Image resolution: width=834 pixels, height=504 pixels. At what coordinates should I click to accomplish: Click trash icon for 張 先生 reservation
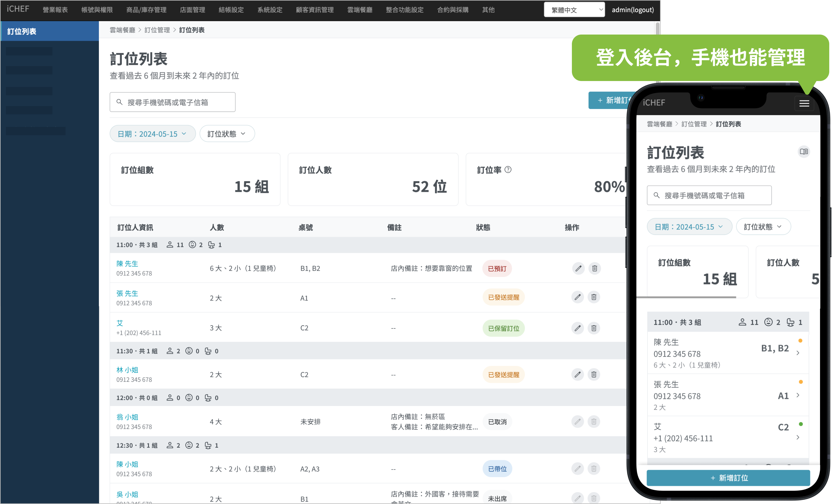[x=594, y=297]
